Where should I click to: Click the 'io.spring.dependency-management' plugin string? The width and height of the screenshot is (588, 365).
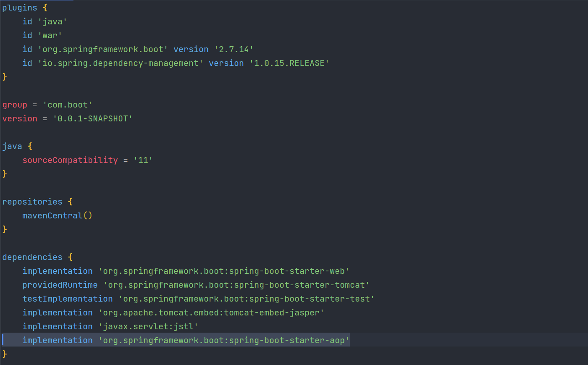pyautogui.click(x=121, y=63)
